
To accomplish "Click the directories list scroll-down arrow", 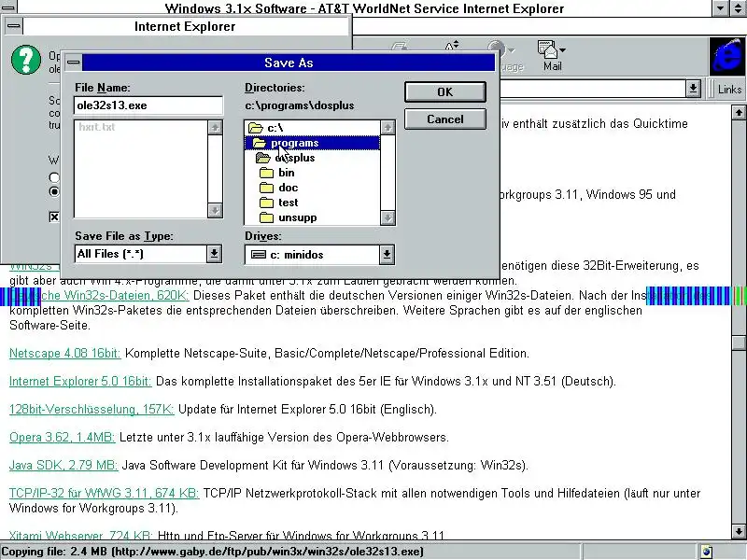I will tap(388, 217).
